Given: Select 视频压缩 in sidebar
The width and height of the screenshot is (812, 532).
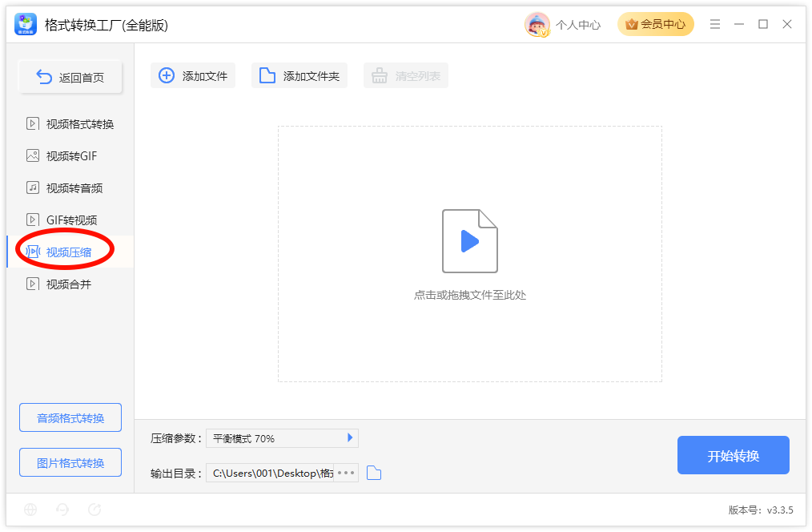Looking at the screenshot, I should tap(70, 252).
